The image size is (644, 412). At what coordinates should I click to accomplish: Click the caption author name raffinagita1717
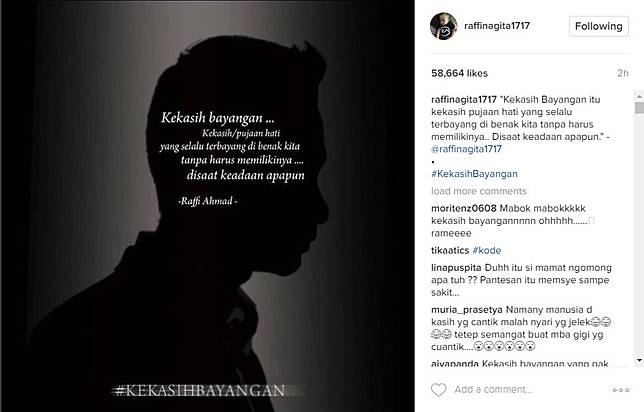click(x=464, y=99)
